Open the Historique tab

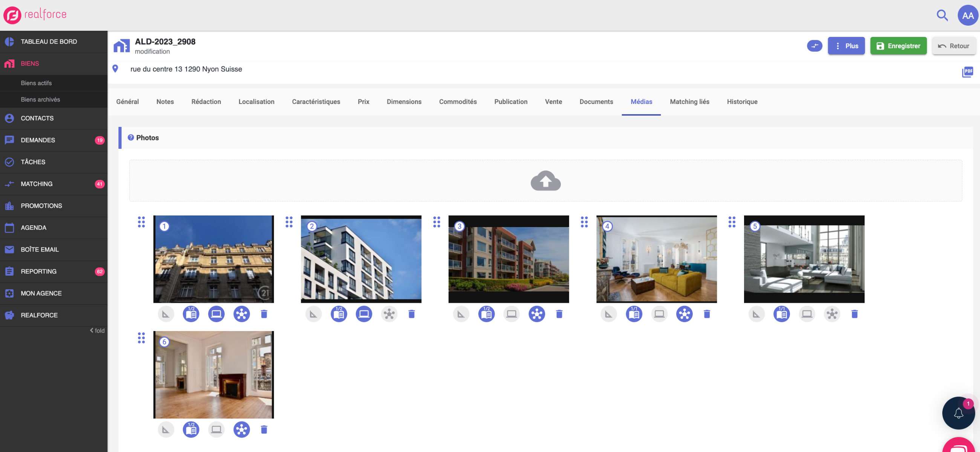(x=742, y=101)
